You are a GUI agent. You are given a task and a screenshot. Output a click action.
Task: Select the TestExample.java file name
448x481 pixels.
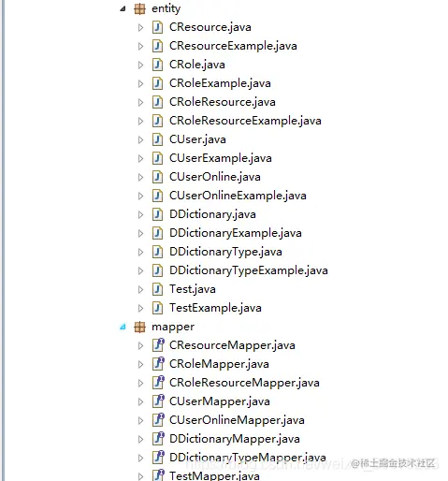pyautogui.click(x=215, y=308)
